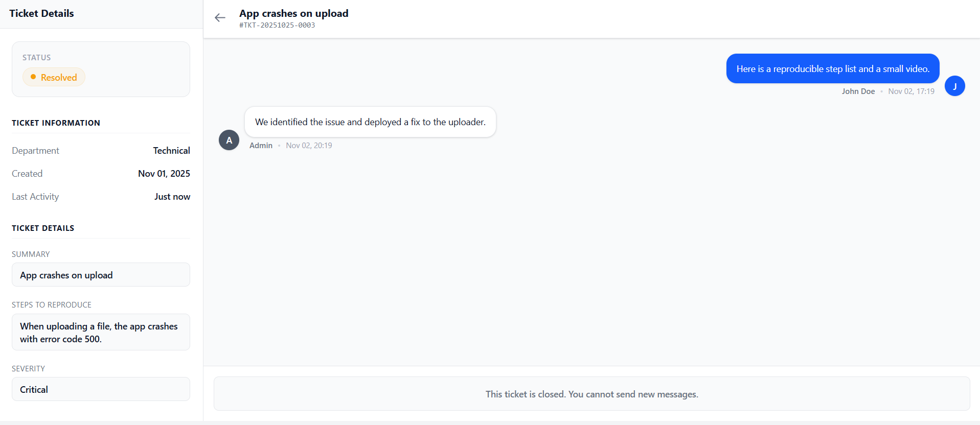Select John Doe's blue message bubble
The width and height of the screenshot is (980, 425).
click(x=832, y=69)
